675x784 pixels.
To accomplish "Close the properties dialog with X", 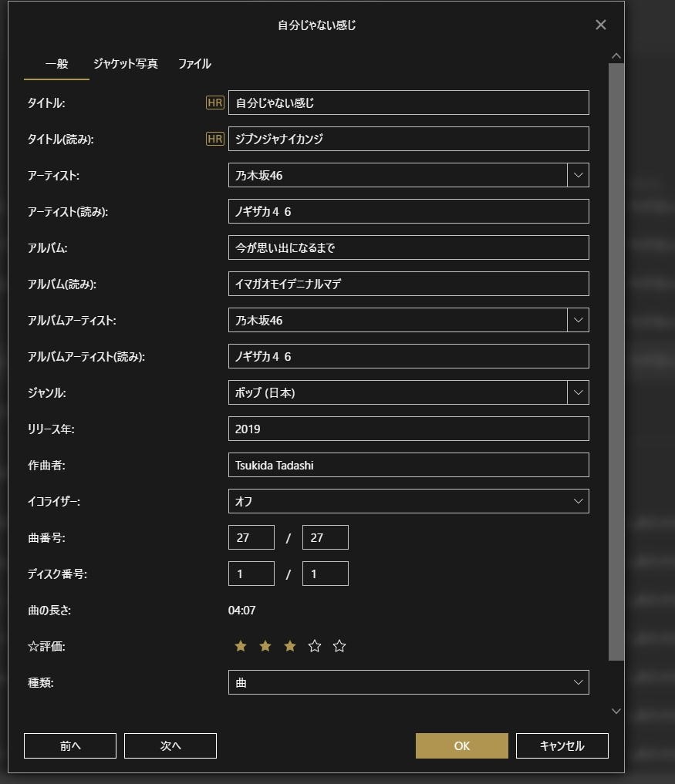I will [x=600, y=25].
